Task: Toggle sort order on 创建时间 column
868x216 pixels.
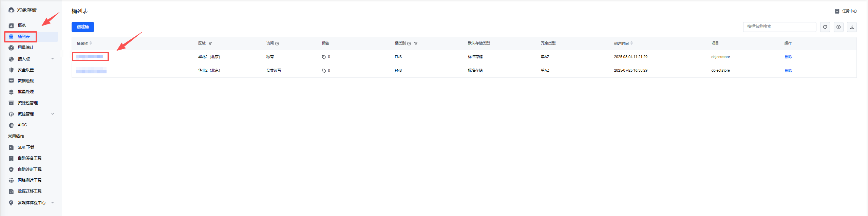Action: tap(631, 43)
